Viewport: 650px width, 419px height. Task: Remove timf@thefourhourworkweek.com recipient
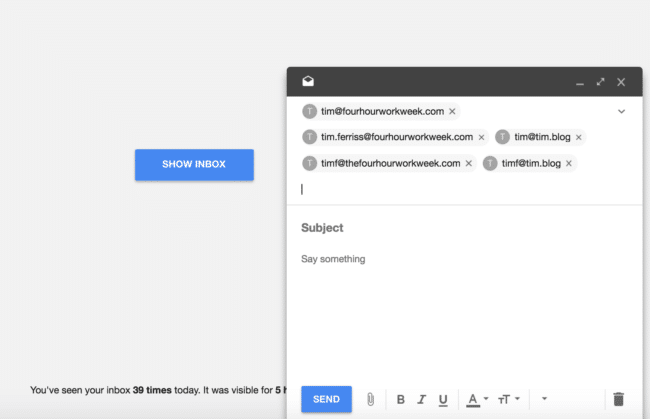[x=468, y=163]
